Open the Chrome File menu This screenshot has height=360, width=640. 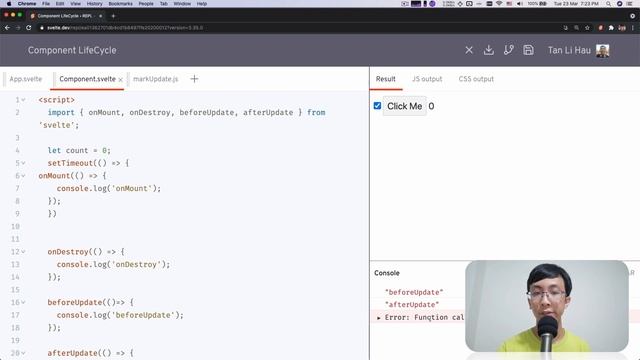46,4
